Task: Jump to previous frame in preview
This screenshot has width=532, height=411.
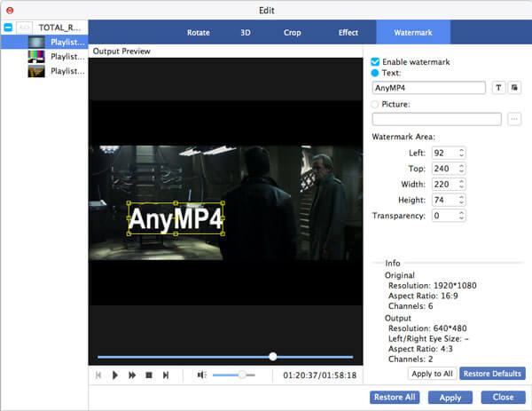Action: (x=98, y=375)
